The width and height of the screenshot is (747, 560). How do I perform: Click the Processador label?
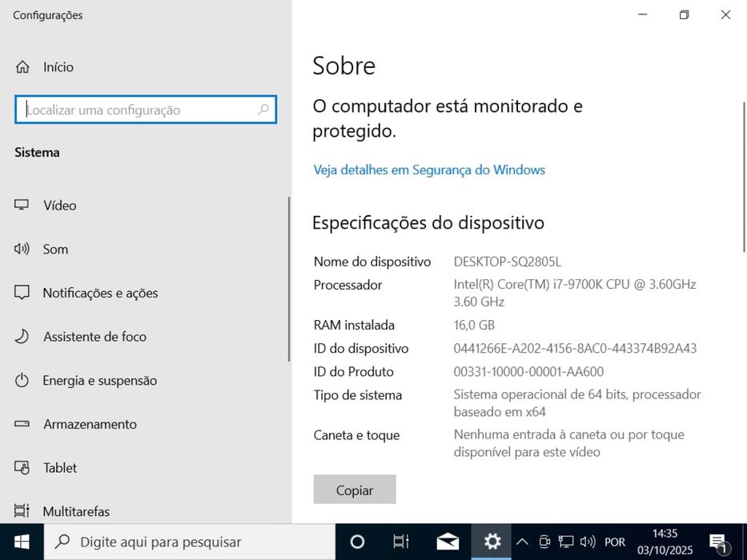[x=347, y=285]
